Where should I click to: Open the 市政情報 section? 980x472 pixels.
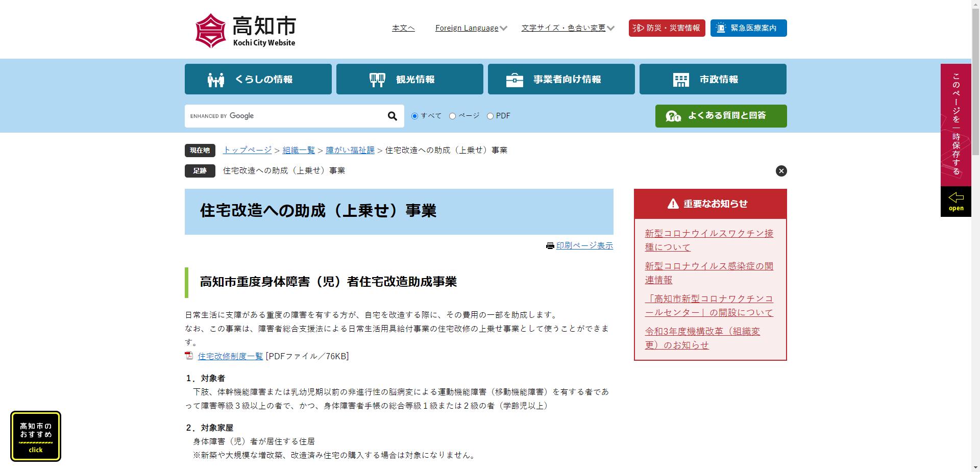point(713,79)
